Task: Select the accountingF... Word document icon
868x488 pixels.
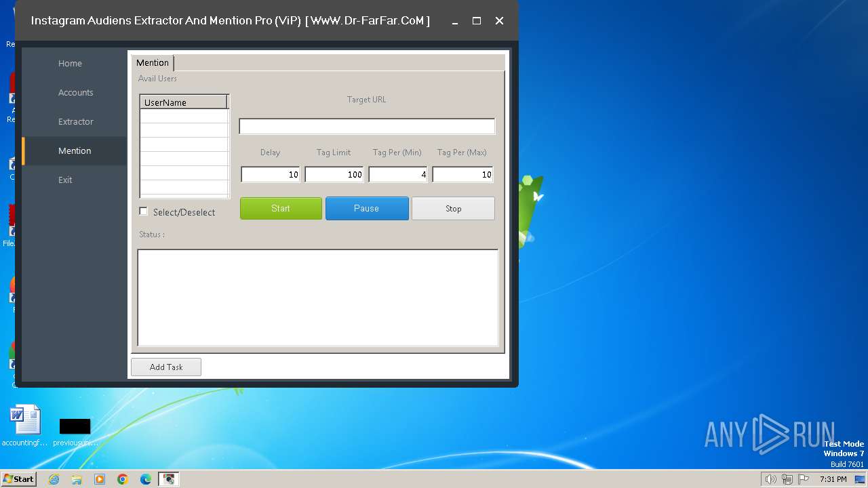Action: coord(25,426)
